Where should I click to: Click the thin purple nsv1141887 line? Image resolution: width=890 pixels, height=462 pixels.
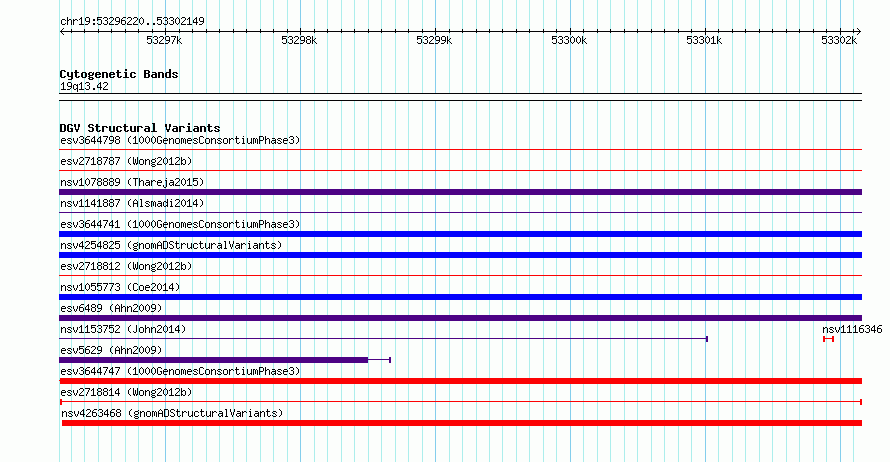pos(460,213)
